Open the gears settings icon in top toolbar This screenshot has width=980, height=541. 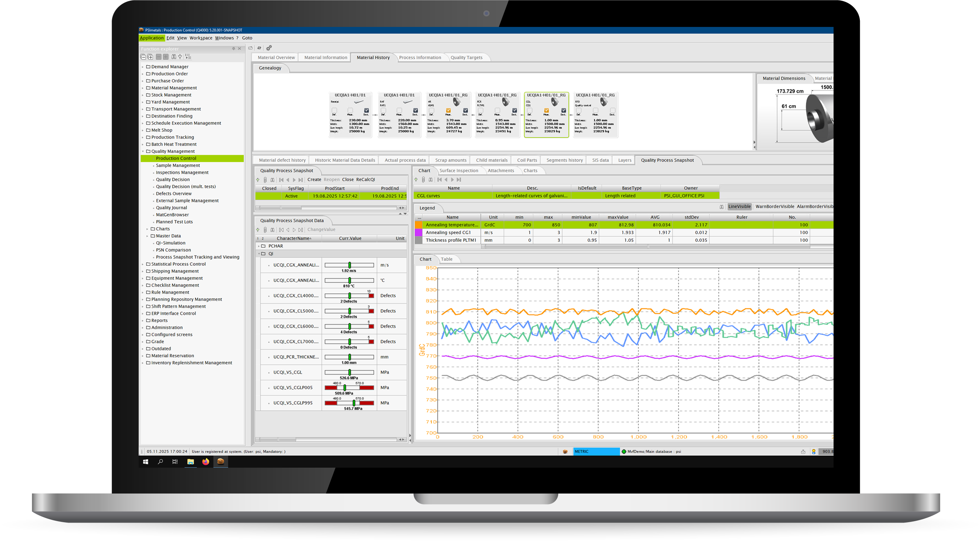click(x=269, y=48)
